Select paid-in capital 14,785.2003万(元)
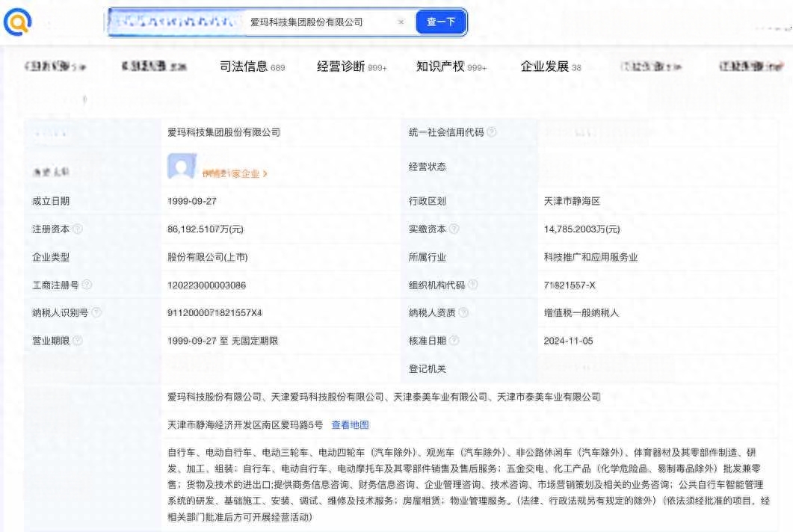This screenshot has height=532, width=793. 581,229
